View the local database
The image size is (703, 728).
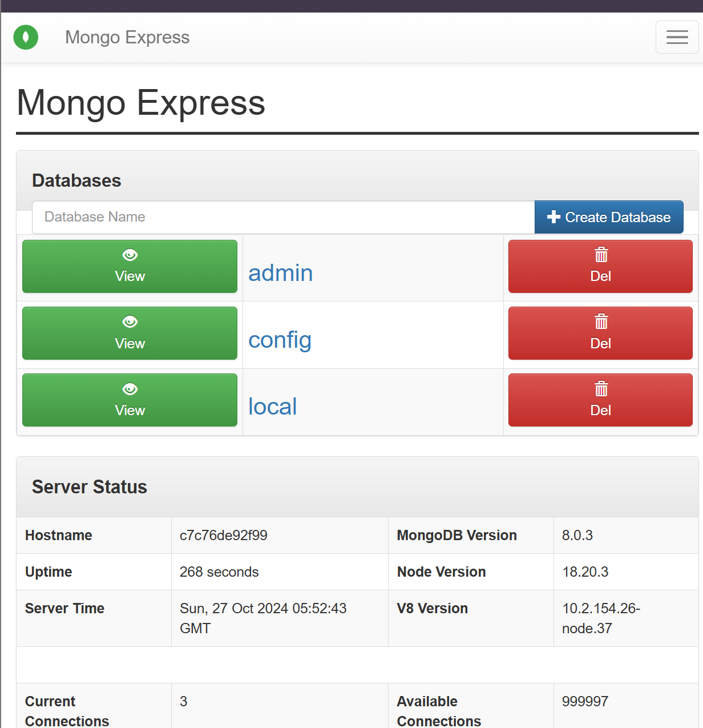tap(130, 400)
